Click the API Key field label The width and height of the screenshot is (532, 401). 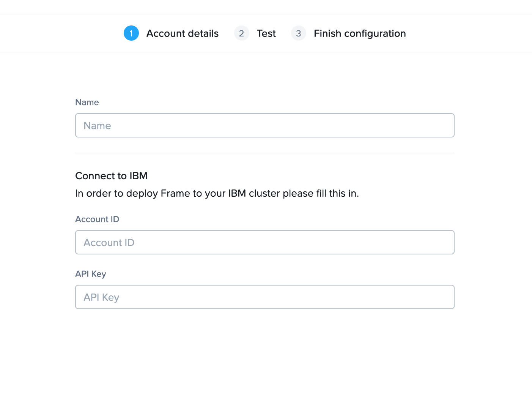click(x=91, y=274)
